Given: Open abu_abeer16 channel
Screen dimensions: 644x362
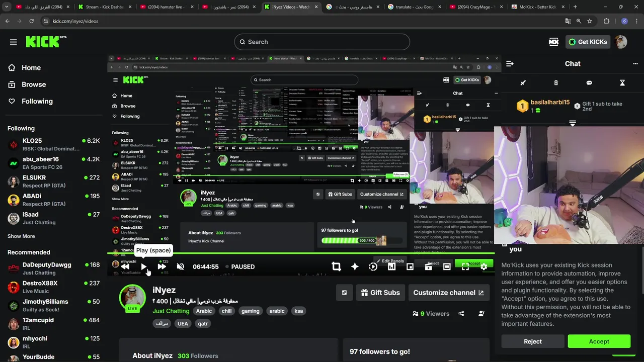Looking at the screenshot, I should pos(54,163).
